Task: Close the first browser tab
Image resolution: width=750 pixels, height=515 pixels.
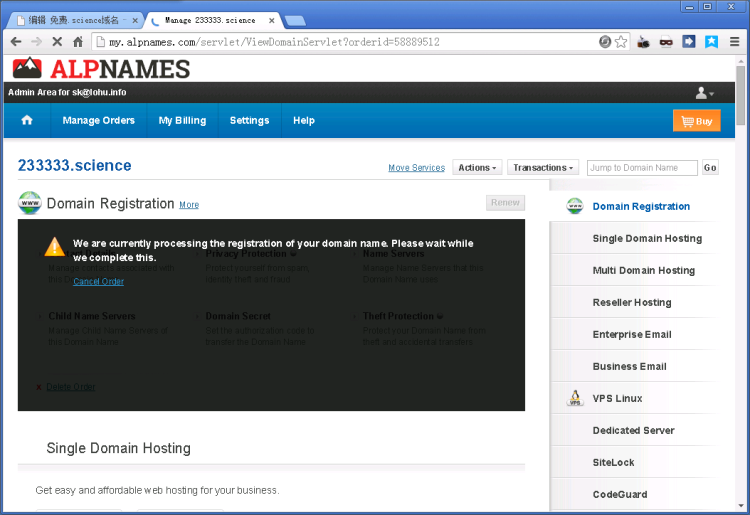Action: (135, 21)
